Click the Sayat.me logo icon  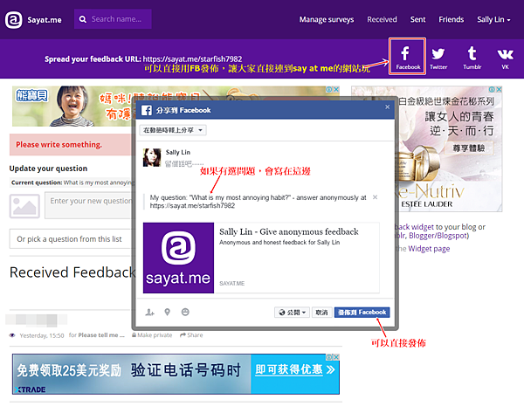[x=14, y=20]
